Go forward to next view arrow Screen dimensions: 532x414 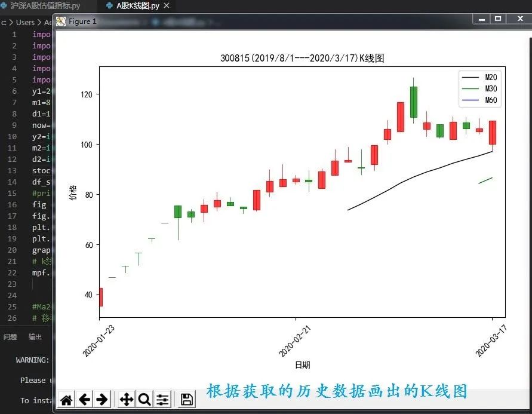pos(102,400)
